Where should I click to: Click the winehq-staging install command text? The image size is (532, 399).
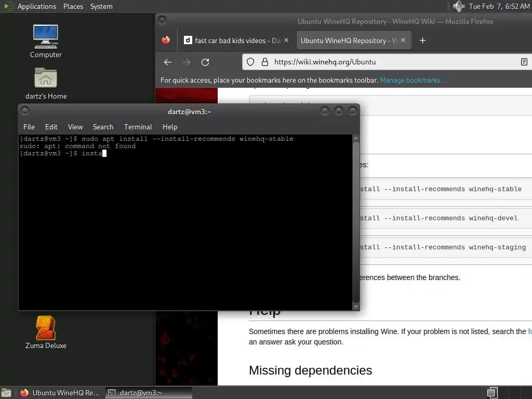pyautogui.click(x=443, y=247)
